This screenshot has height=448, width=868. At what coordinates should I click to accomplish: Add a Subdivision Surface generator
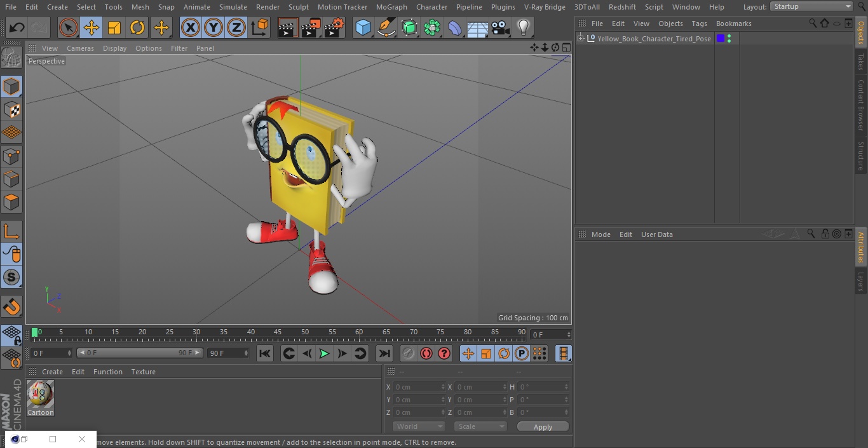point(409,27)
